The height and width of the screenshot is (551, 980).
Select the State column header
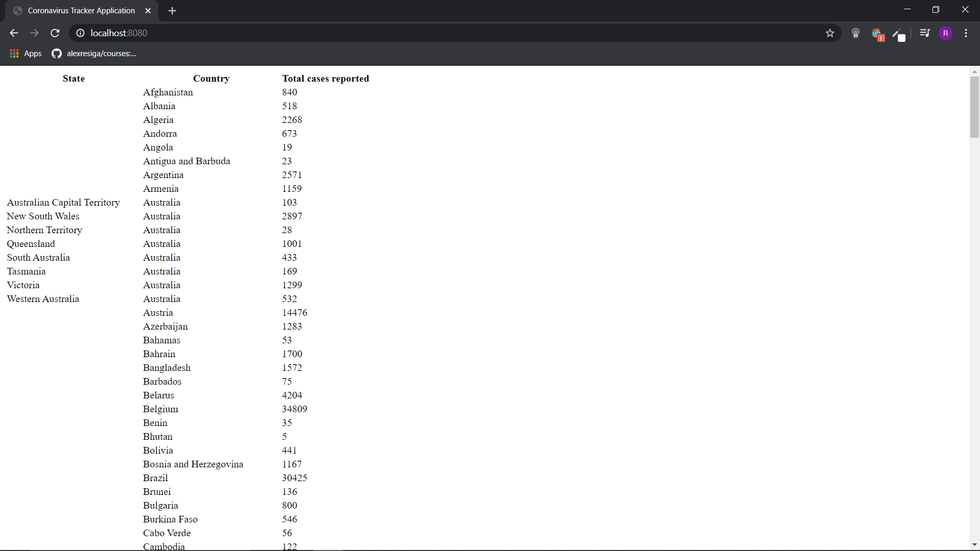[x=73, y=79]
